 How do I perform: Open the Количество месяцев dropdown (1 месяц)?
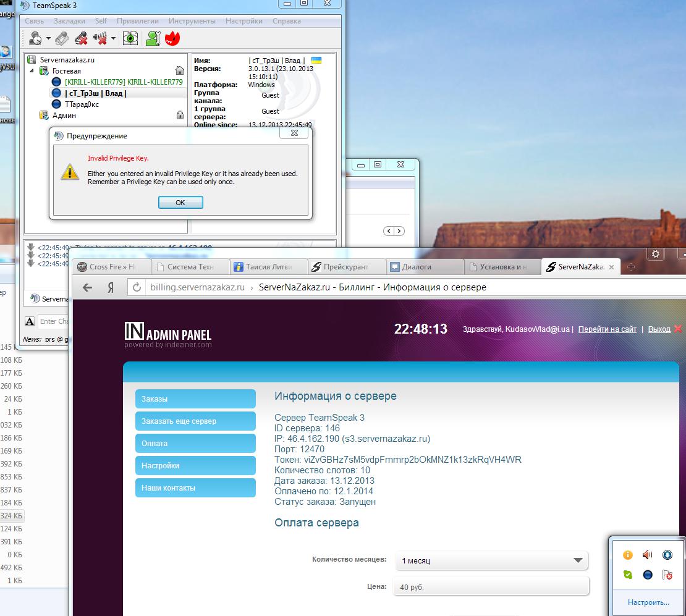click(x=492, y=560)
